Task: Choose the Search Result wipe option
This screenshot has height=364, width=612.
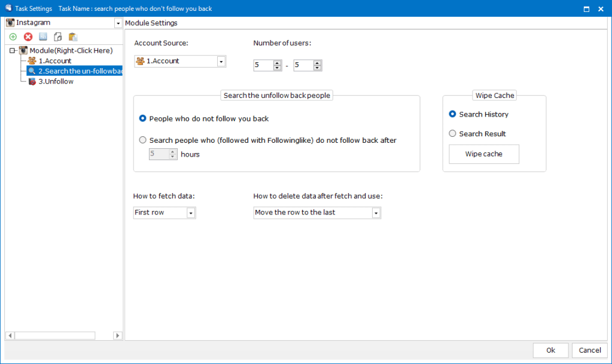Action: tap(453, 134)
